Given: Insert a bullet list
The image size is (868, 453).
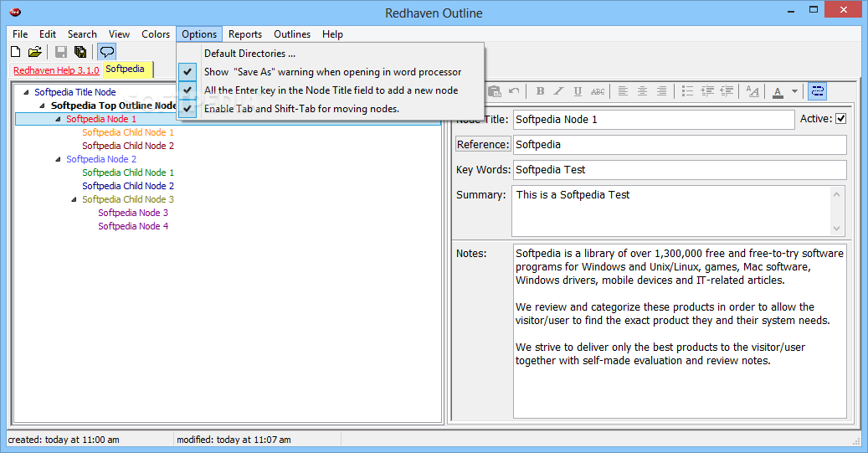Looking at the screenshot, I should (x=687, y=91).
